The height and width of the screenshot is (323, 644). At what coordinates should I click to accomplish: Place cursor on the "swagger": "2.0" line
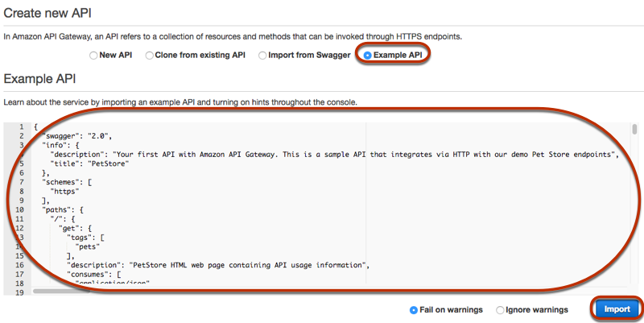[76, 136]
